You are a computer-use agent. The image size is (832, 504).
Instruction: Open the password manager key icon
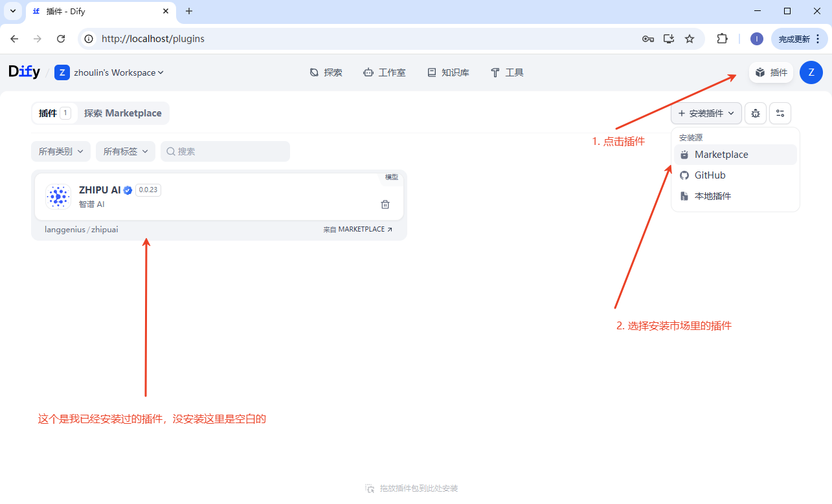[647, 39]
